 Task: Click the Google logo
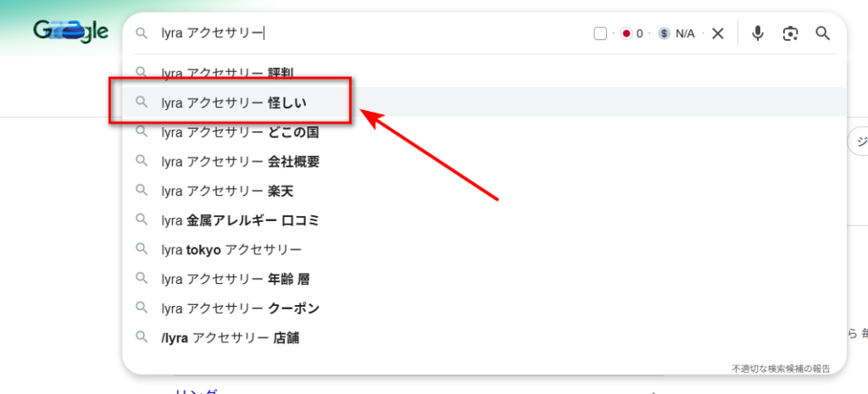click(71, 32)
